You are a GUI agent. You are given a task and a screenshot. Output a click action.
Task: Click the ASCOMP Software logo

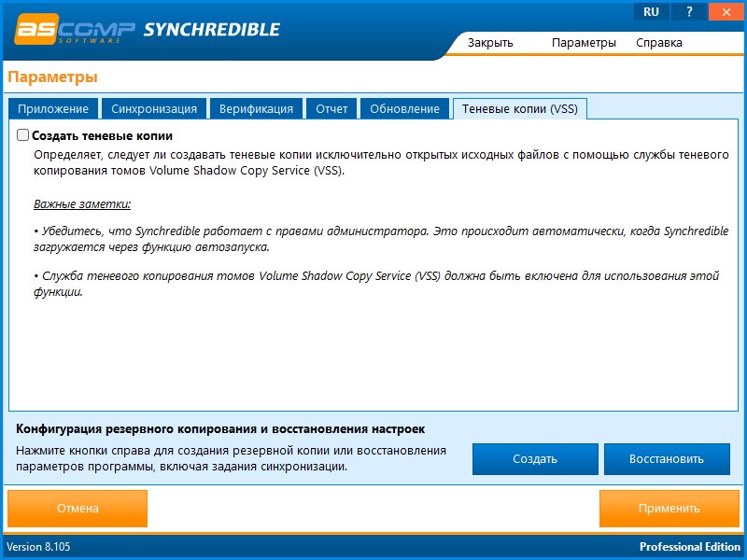75,30
